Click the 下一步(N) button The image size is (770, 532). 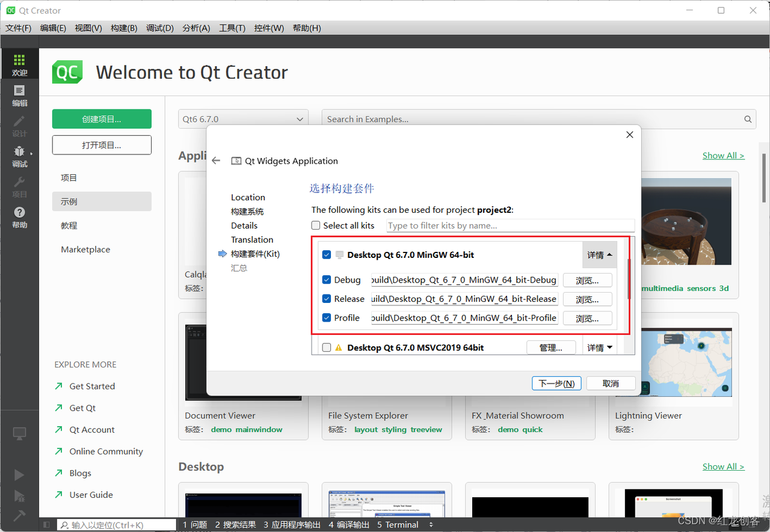pos(556,384)
